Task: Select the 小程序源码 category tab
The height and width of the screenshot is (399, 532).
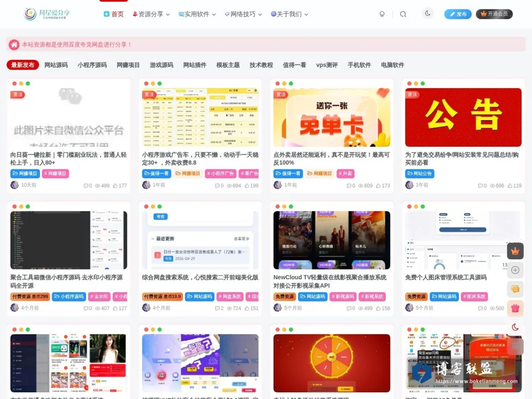Action: 92,65
